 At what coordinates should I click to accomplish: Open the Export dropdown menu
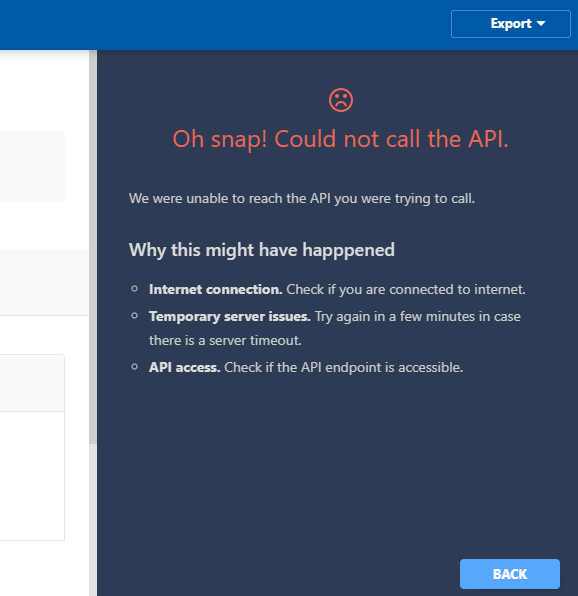[x=510, y=24]
